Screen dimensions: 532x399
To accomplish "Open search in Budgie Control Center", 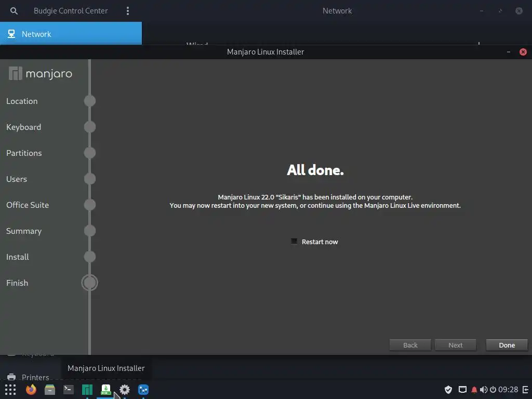I will tap(14, 11).
